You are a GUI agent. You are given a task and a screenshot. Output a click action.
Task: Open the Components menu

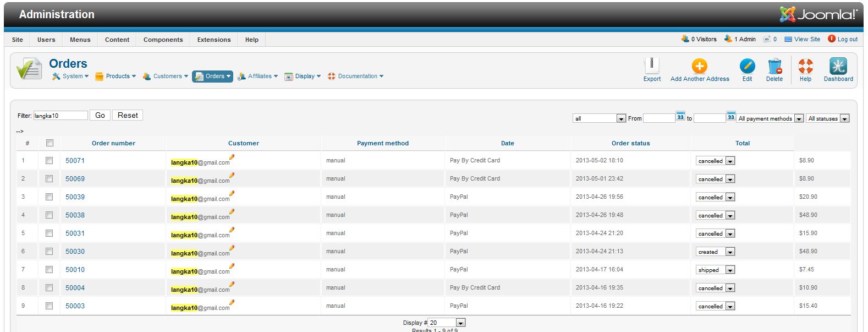(163, 40)
